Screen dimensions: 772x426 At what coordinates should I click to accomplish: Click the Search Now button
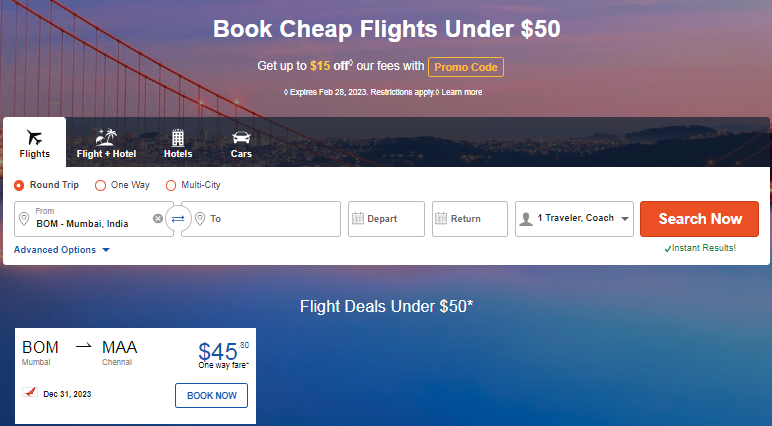click(x=699, y=219)
